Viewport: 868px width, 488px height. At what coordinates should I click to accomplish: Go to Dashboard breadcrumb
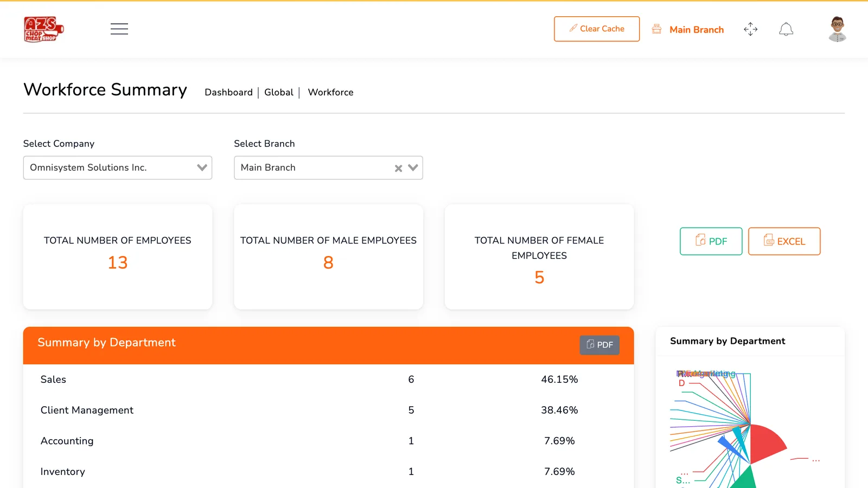(x=228, y=92)
